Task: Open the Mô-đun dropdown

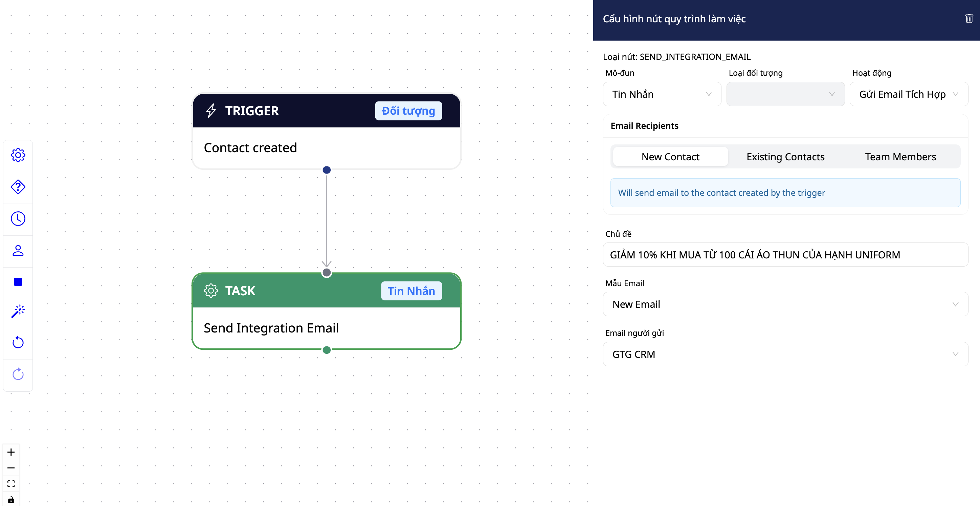Action: [662, 94]
